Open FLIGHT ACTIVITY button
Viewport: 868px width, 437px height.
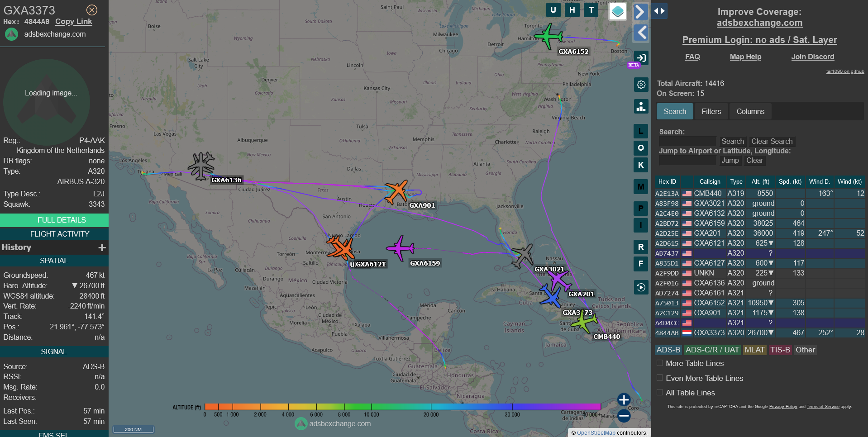54,234
